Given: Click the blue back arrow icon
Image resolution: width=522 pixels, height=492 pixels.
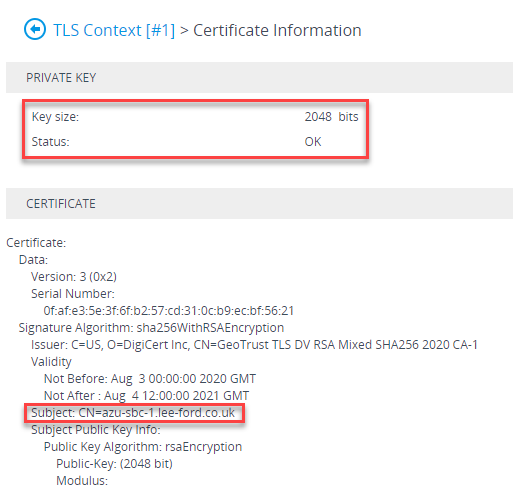Looking at the screenshot, I should pyautogui.click(x=35, y=29).
